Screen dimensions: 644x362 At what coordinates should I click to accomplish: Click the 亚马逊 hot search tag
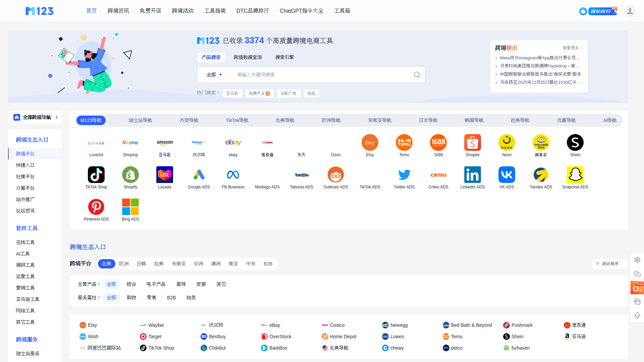tap(232, 94)
